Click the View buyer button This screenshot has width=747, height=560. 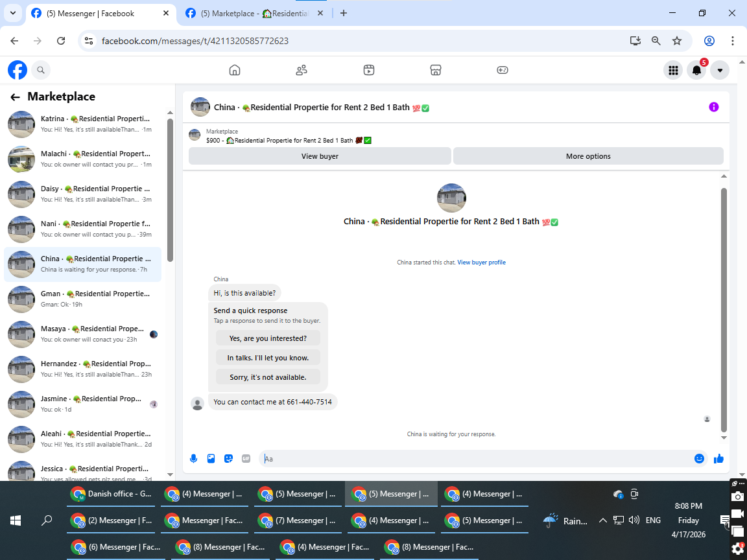click(320, 156)
